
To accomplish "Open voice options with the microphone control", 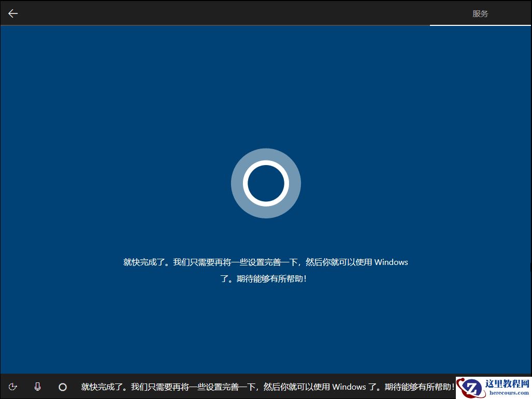I will point(37,387).
